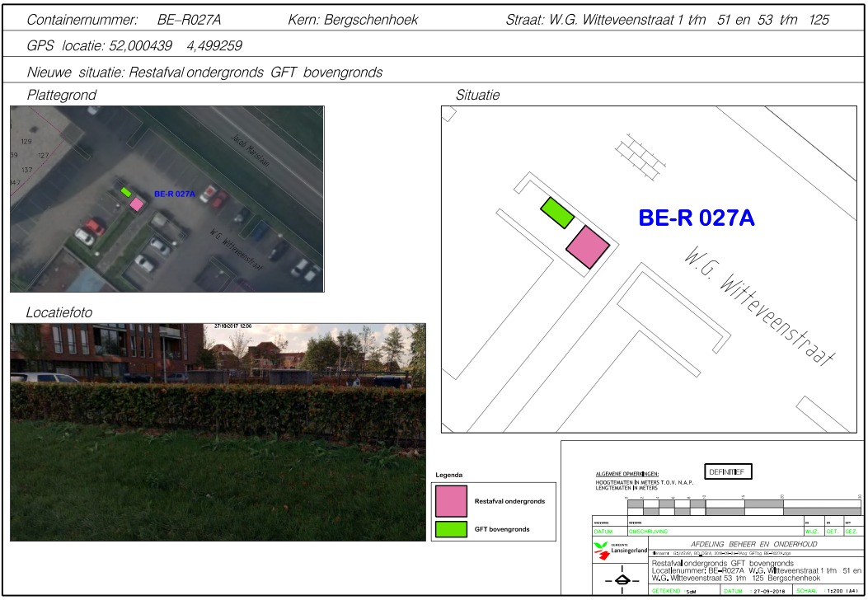Click the Plattegrond aerial map image
868x600 pixels.
coord(167,199)
